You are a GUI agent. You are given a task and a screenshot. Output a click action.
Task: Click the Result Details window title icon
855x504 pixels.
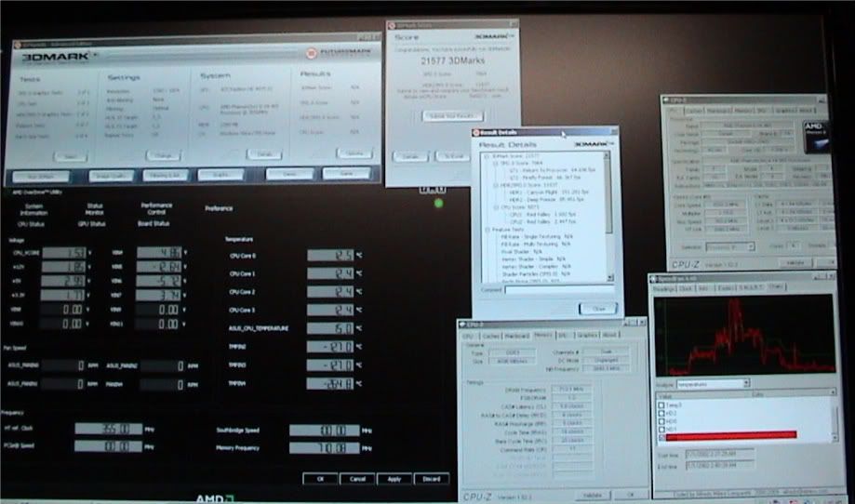point(476,134)
